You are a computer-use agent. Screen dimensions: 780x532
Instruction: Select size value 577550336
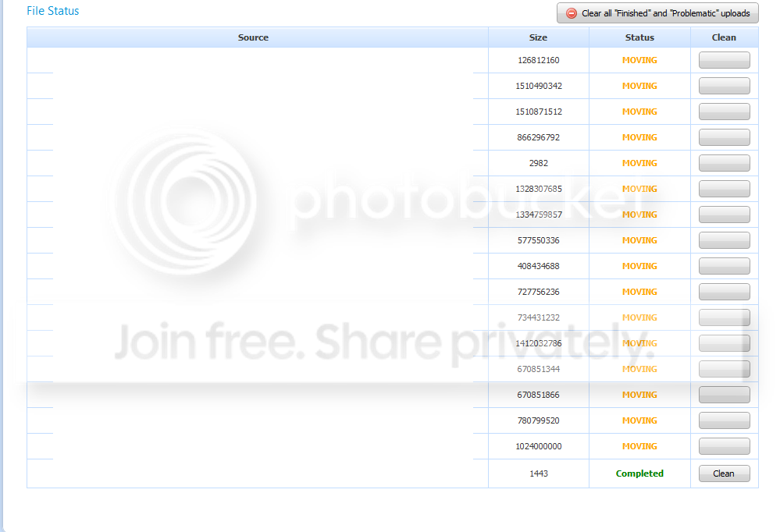(x=538, y=240)
